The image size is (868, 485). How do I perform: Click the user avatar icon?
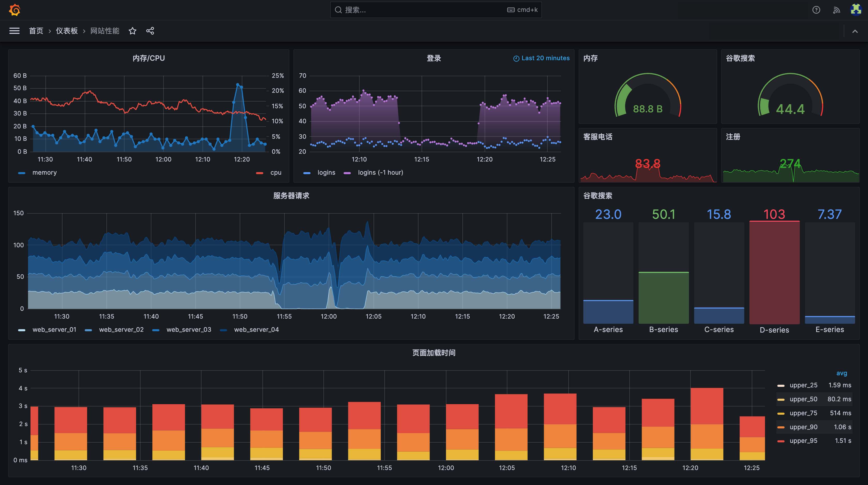pos(856,10)
